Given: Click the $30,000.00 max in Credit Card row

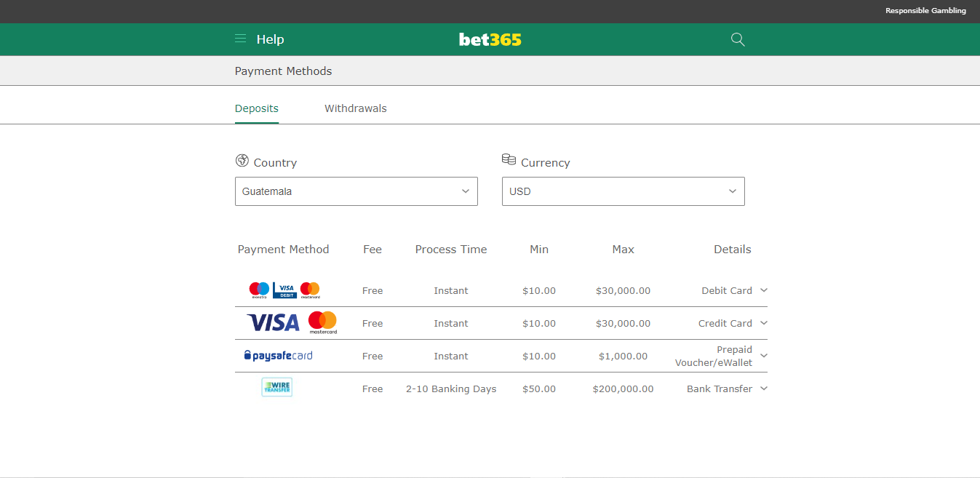Looking at the screenshot, I should 624,323.
